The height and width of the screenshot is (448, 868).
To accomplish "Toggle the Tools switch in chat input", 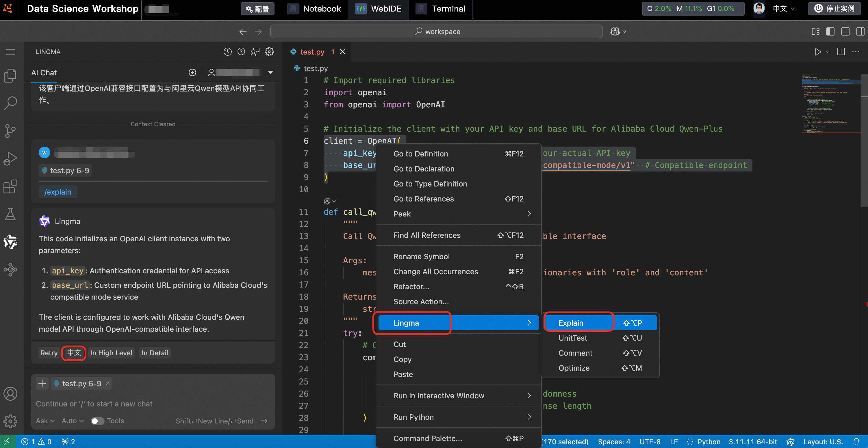I will [x=97, y=421].
